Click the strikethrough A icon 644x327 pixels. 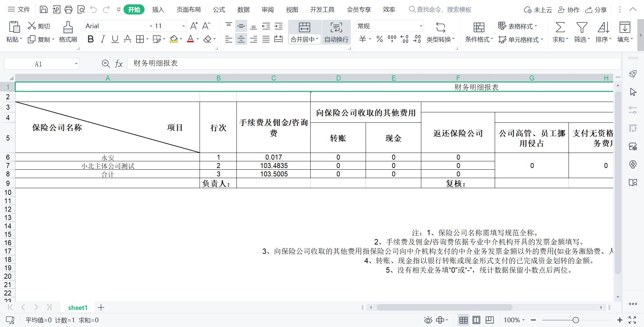point(127,39)
